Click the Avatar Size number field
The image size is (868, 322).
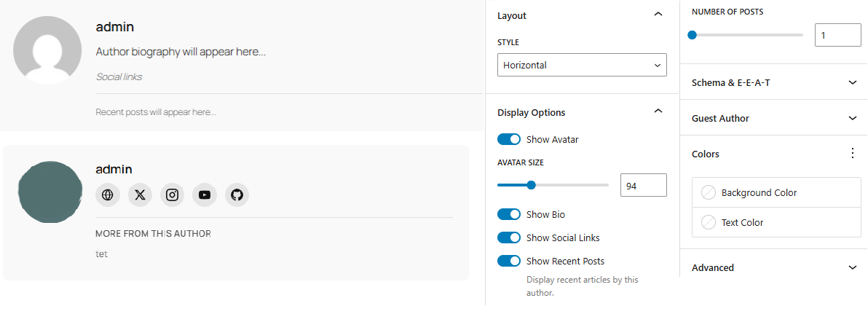coord(643,186)
